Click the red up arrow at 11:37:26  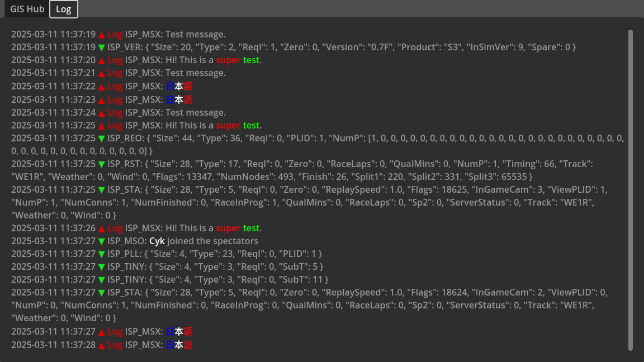pos(101,228)
